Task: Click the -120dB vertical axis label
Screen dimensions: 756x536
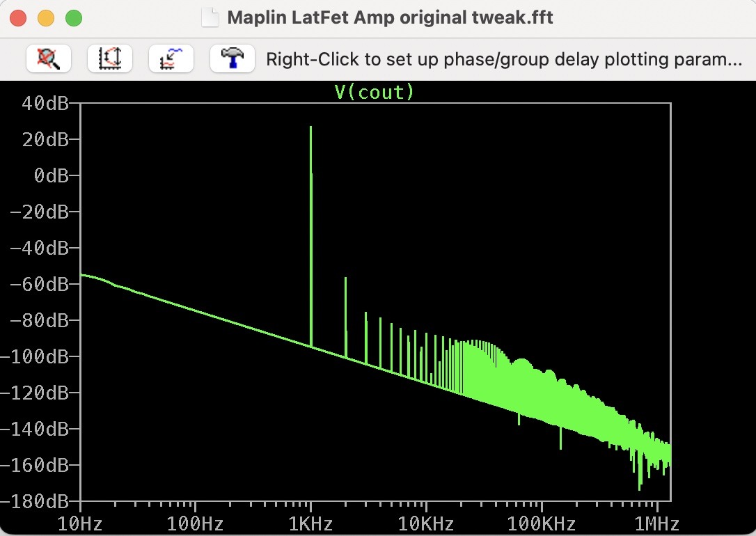Action: [x=35, y=393]
